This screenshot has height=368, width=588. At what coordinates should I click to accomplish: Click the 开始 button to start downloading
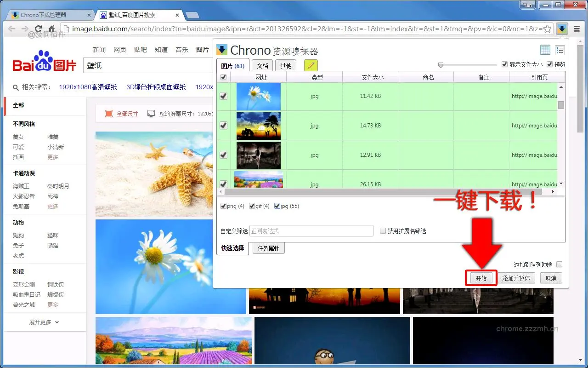[481, 278]
